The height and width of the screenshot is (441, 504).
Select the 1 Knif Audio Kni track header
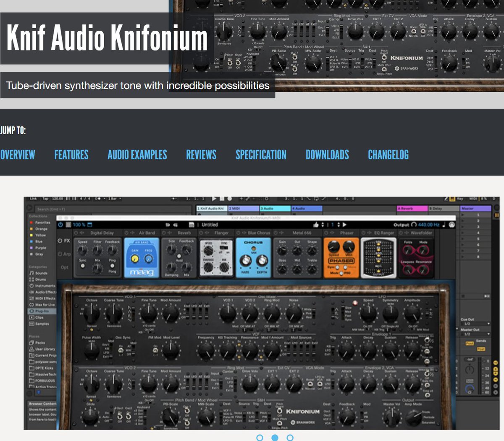[212, 208]
